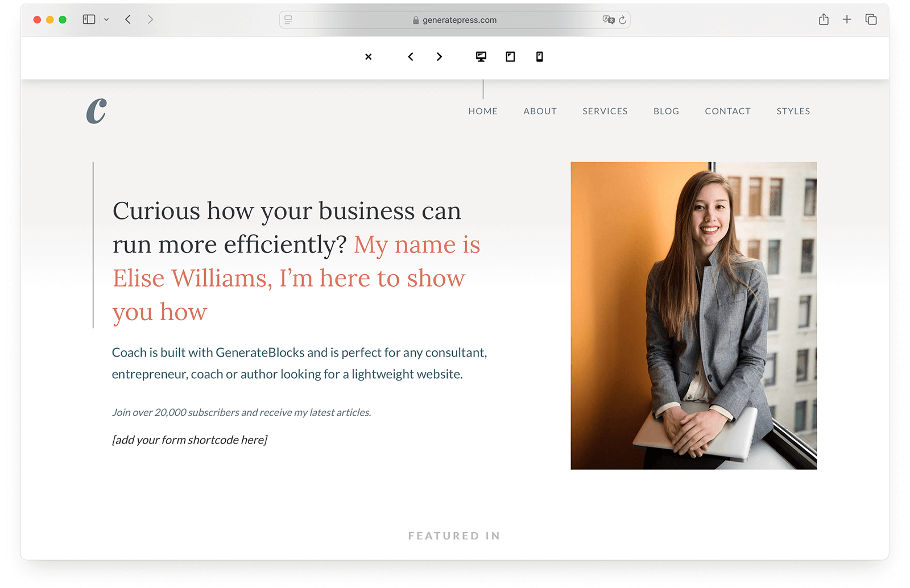Open the Share menu in Safari

click(x=824, y=19)
